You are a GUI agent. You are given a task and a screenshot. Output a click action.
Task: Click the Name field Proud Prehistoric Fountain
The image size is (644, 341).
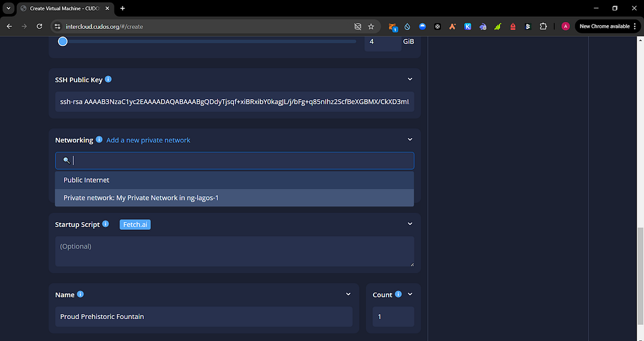204,317
